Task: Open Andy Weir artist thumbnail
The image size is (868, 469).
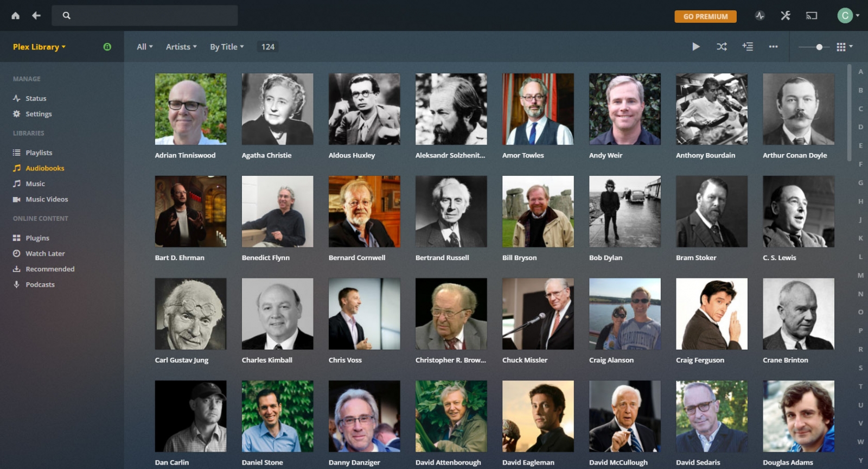Action: [625, 109]
